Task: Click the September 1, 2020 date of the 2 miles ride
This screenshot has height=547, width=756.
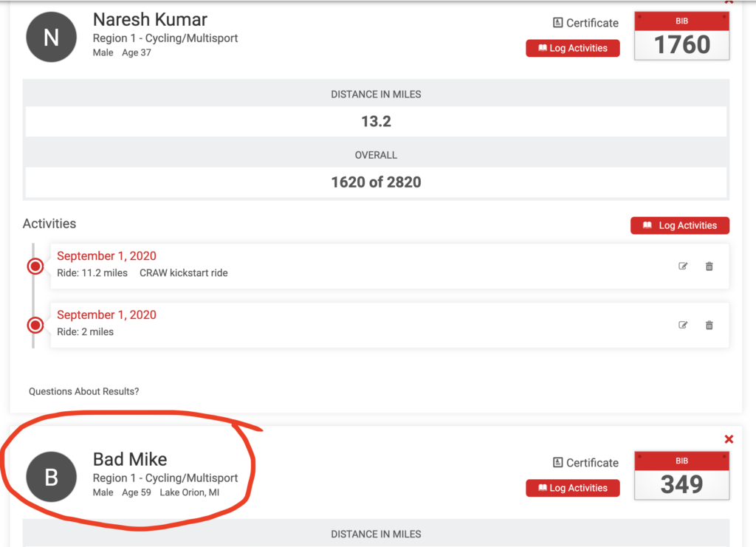Action: pyautogui.click(x=106, y=314)
